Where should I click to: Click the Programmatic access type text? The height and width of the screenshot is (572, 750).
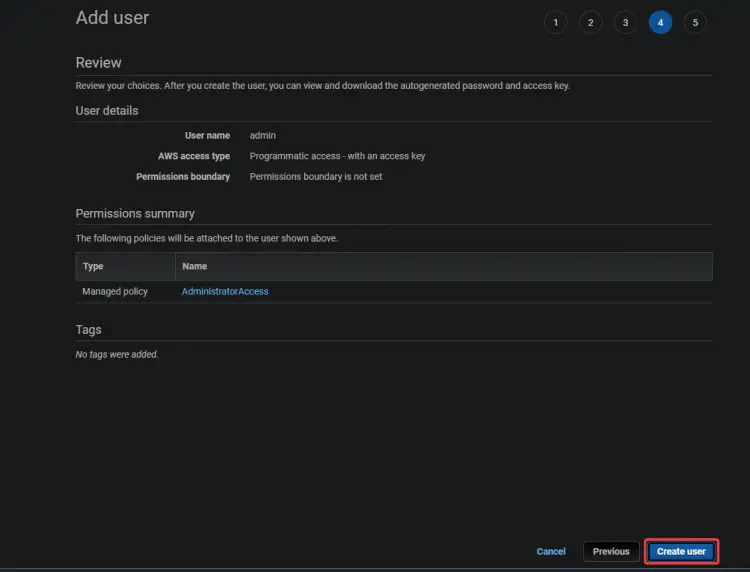click(x=337, y=156)
